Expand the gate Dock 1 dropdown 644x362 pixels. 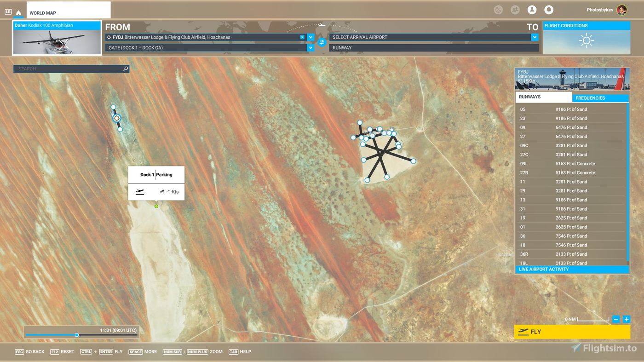[x=310, y=48]
